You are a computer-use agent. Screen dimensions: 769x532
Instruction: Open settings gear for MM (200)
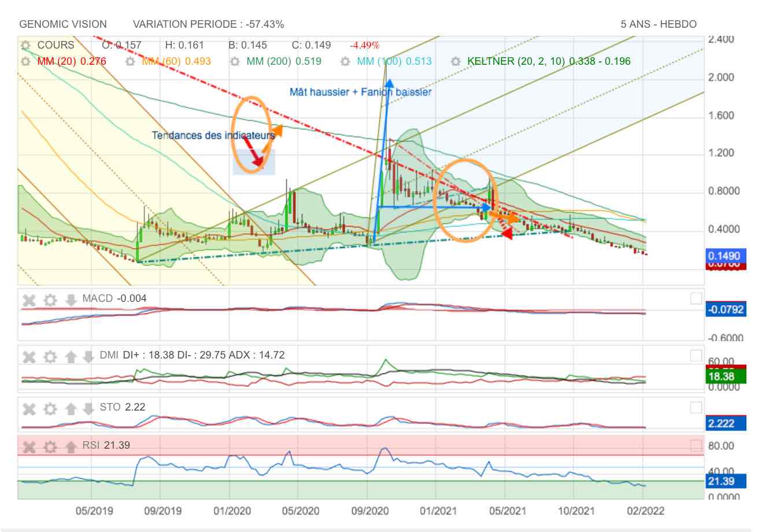tap(235, 61)
